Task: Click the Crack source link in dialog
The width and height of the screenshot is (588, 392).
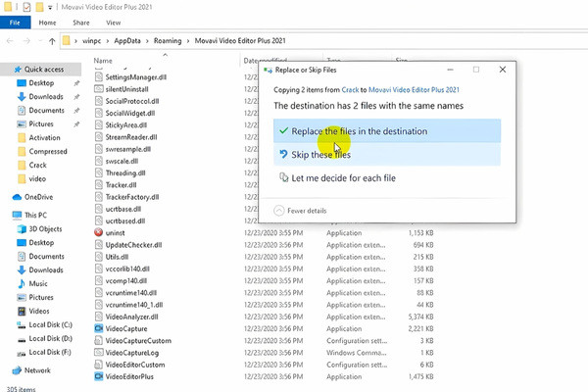Action: point(350,89)
